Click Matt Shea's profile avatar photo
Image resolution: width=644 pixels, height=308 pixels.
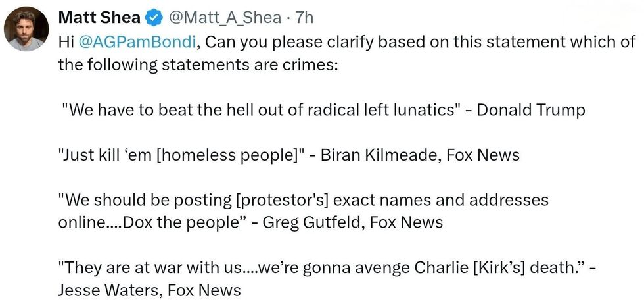(x=26, y=30)
